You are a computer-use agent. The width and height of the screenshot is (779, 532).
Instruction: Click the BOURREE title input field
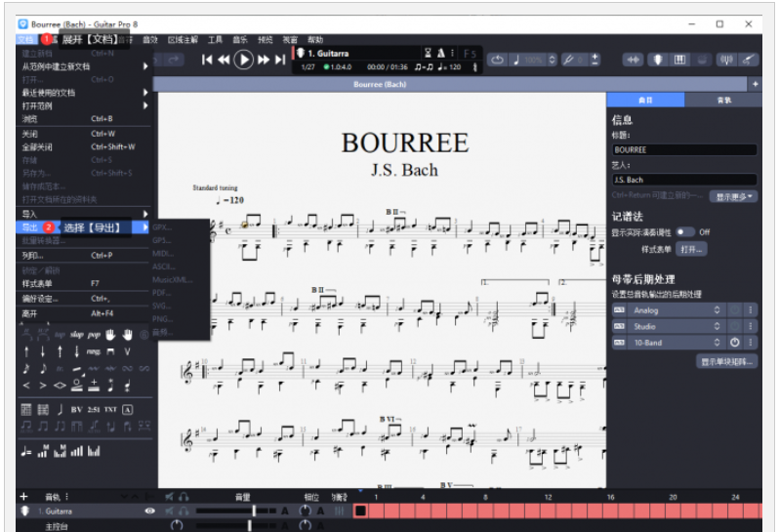point(683,150)
